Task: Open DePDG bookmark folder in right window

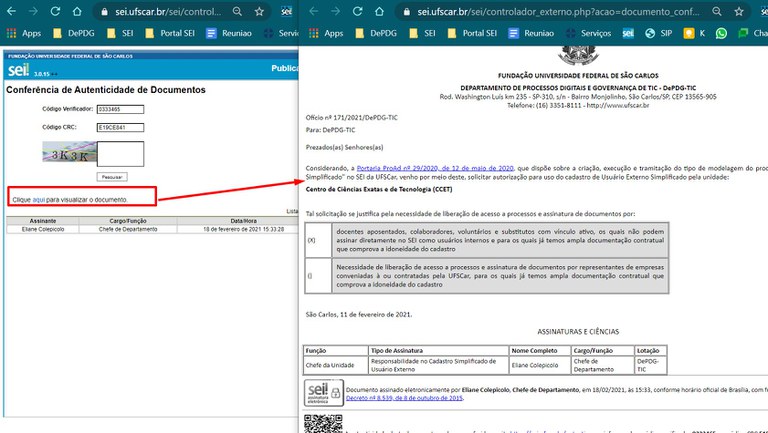Action: 376,33
